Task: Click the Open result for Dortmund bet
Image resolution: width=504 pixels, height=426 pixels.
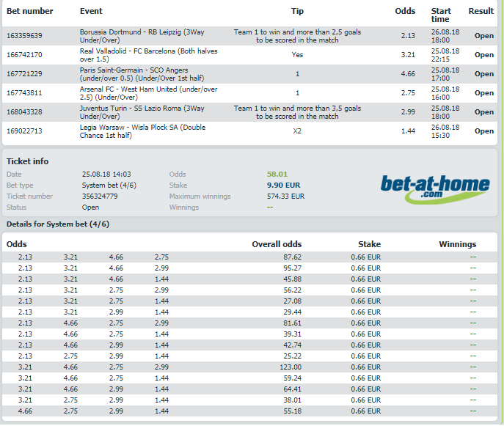Action: tap(484, 36)
